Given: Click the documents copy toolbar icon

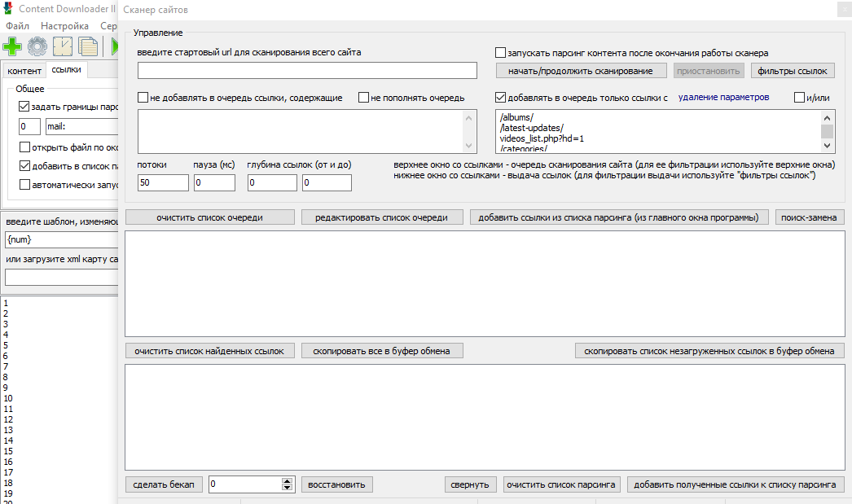Looking at the screenshot, I should [x=86, y=46].
